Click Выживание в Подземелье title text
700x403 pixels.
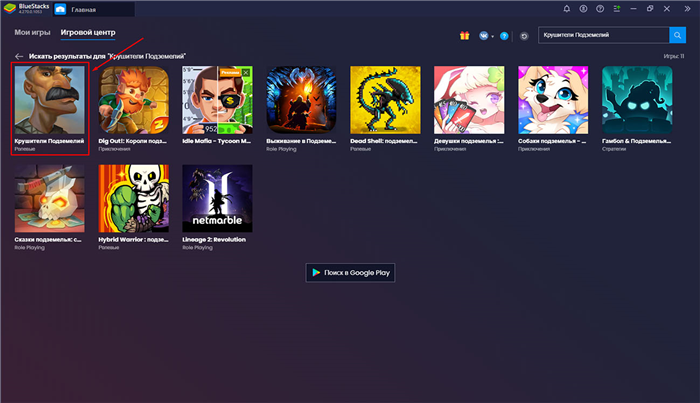[x=301, y=141]
